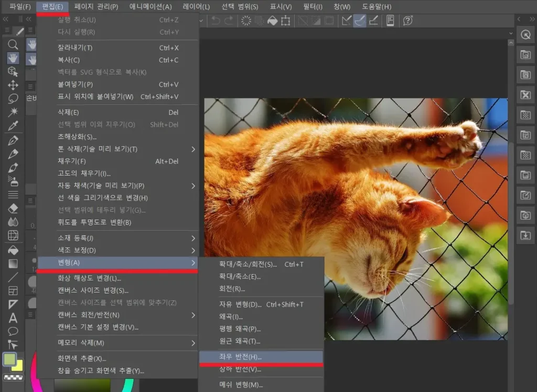Select the green main drawing color swatch
Screen dimensions: 537x392
click(x=9, y=359)
